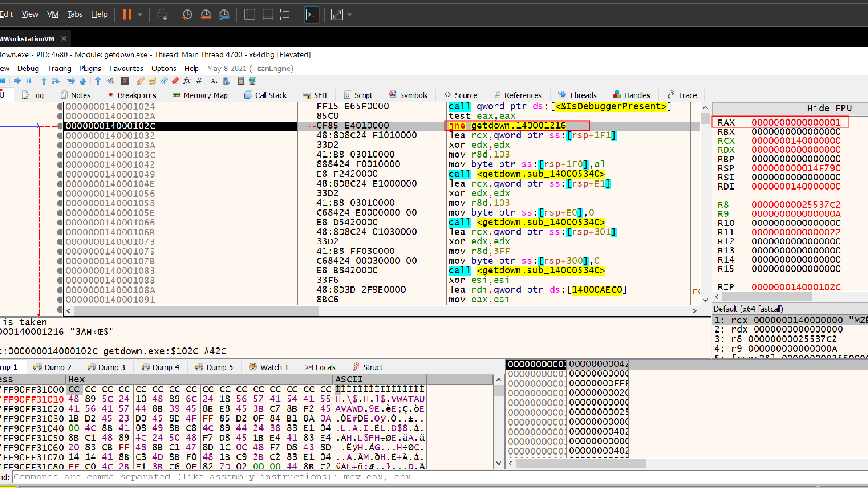Toggle breakpoint bullet at address 0000000140001032
Viewport: 868px width, 488px height.
point(60,136)
